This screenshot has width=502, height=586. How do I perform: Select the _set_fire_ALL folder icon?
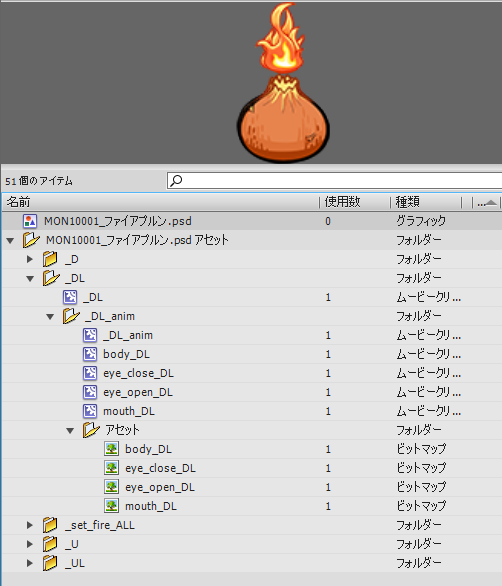(50, 525)
